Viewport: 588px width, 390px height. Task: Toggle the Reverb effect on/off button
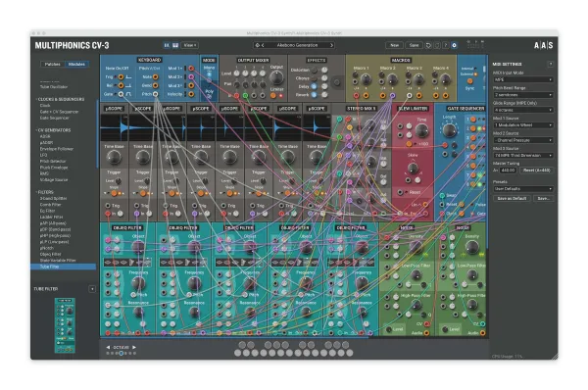(x=314, y=95)
